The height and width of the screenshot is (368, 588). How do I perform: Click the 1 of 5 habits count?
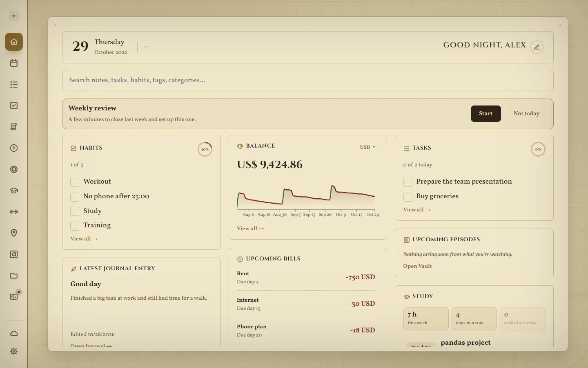pos(77,165)
